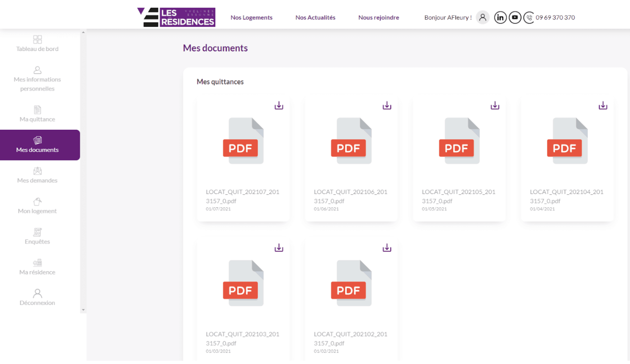Click the user profile avatar icon

pos(483,18)
